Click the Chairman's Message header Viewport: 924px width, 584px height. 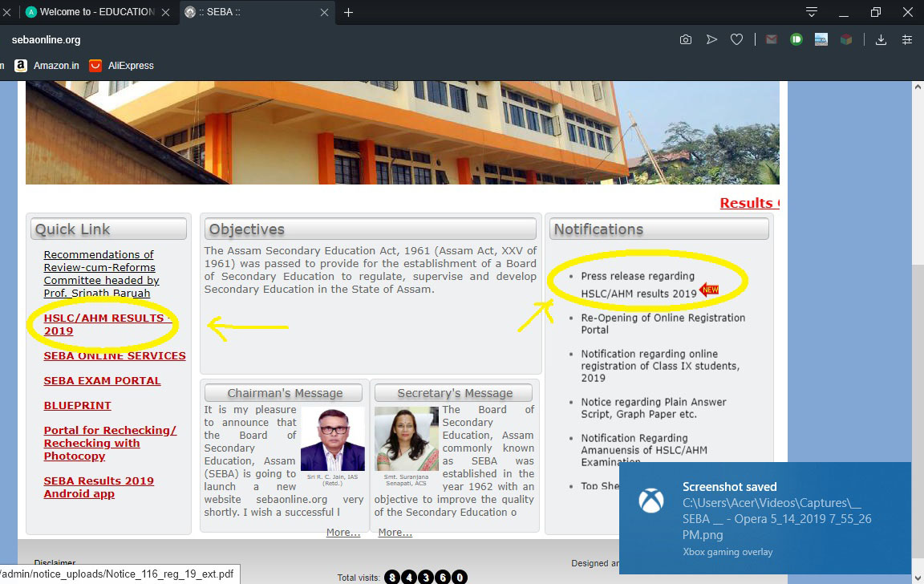283,393
